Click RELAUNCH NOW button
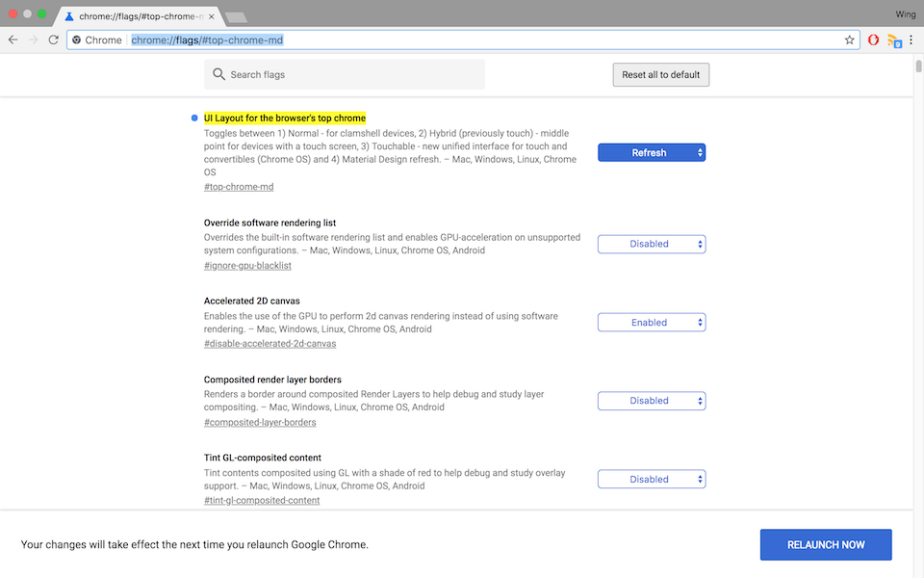 (x=826, y=544)
